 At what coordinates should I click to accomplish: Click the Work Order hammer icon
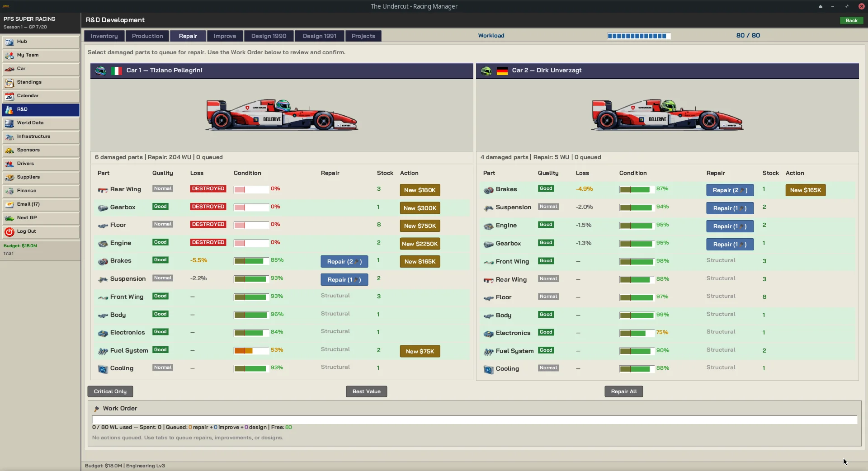click(x=96, y=409)
